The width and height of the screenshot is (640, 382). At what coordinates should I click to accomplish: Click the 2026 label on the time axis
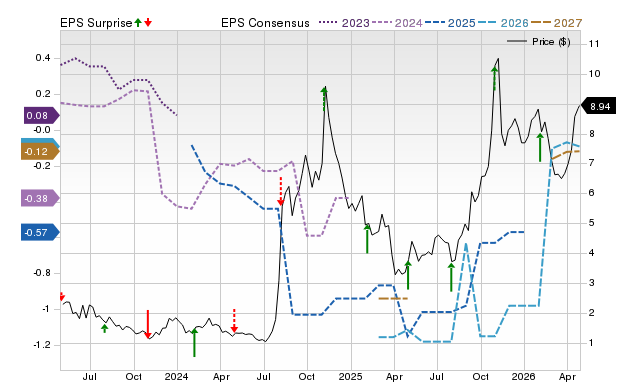click(x=524, y=376)
